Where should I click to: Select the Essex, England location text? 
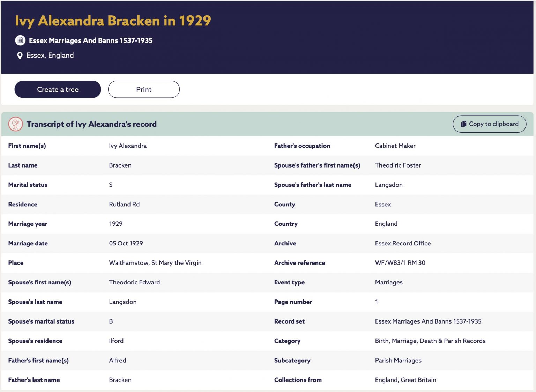point(50,55)
